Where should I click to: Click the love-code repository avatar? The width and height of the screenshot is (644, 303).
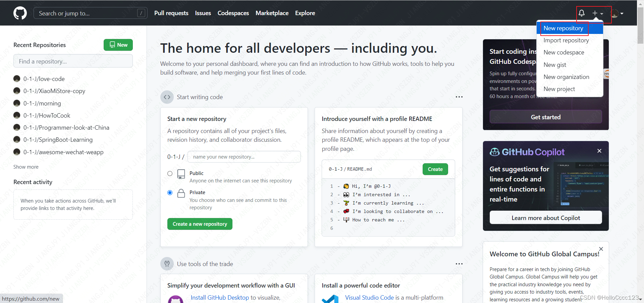[x=17, y=79]
